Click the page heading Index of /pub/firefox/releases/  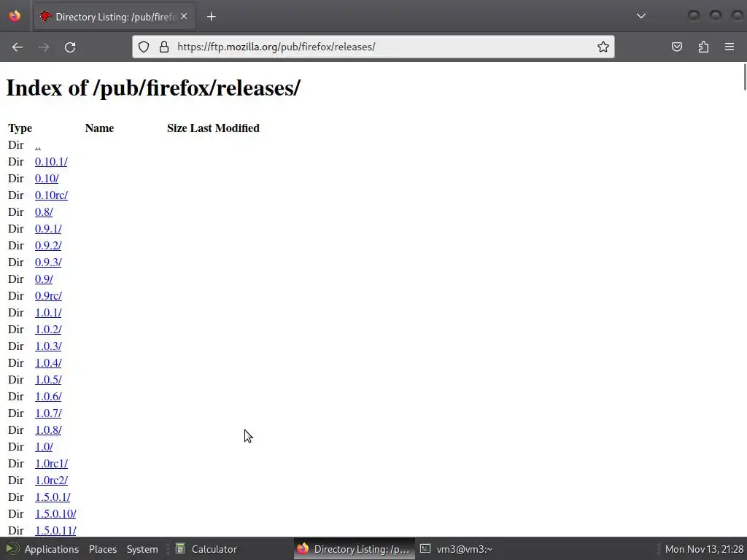click(153, 88)
